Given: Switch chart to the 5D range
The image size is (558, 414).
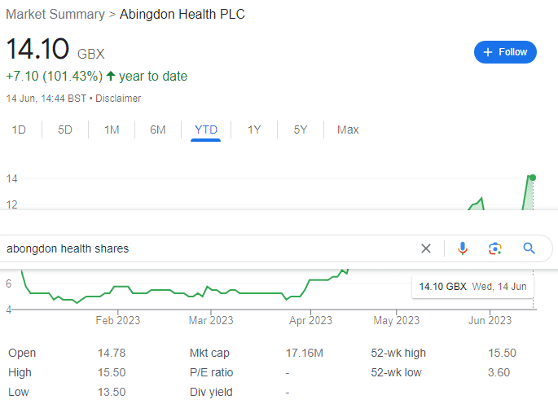Looking at the screenshot, I should (x=65, y=130).
